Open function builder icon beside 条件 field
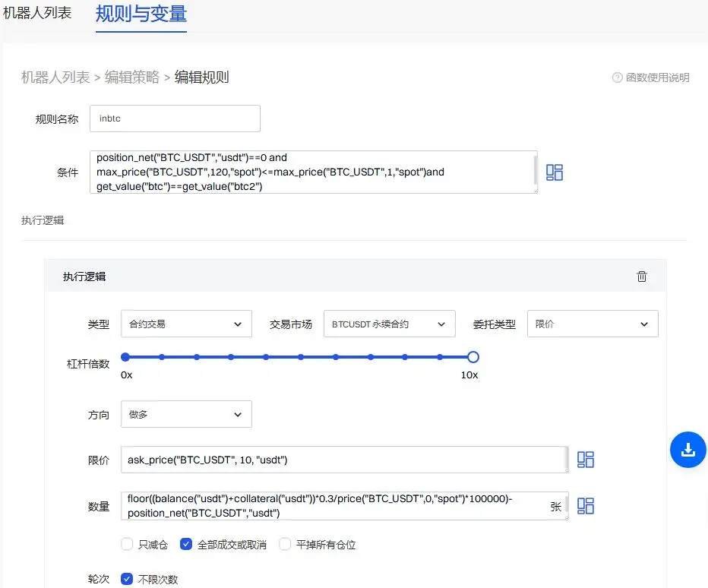The image size is (708, 588). click(x=555, y=172)
